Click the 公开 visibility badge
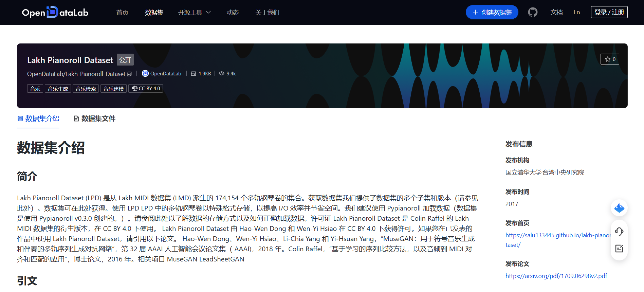Viewport: 644px width, 292px height. click(x=125, y=60)
